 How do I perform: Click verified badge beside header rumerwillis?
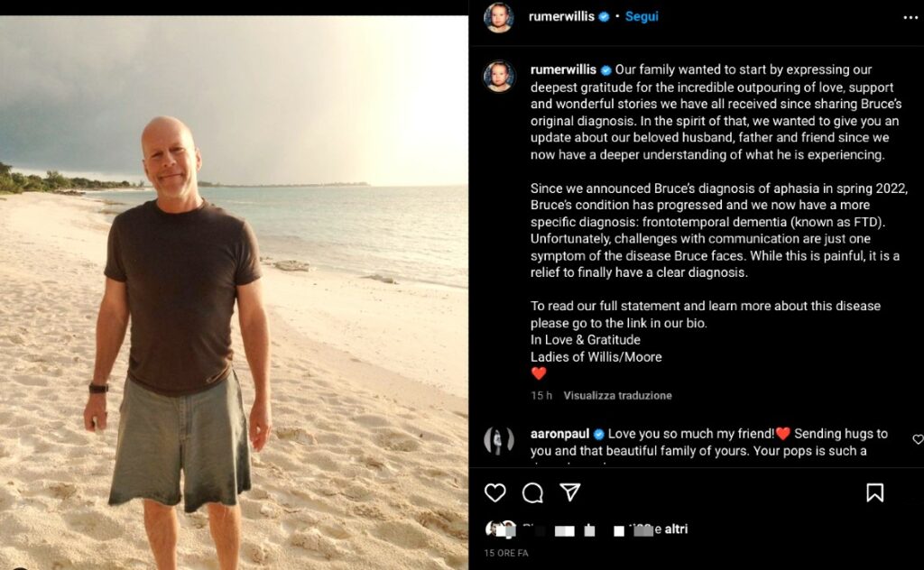point(604,16)
